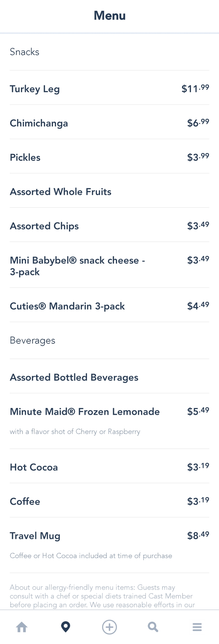Open search using the magnifying glass icon
Screen dimensions: 219x644
(x=153, y=627)
